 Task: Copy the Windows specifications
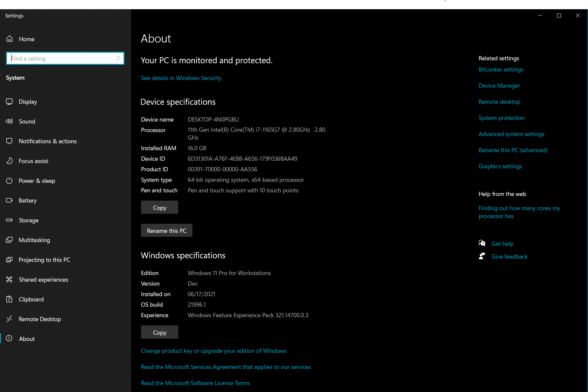pos(159,332)
